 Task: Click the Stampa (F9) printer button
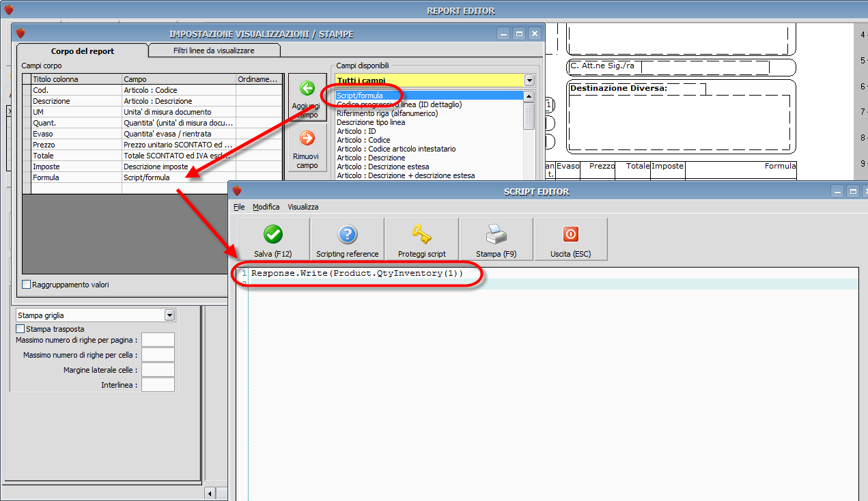(x=496, y=239)
